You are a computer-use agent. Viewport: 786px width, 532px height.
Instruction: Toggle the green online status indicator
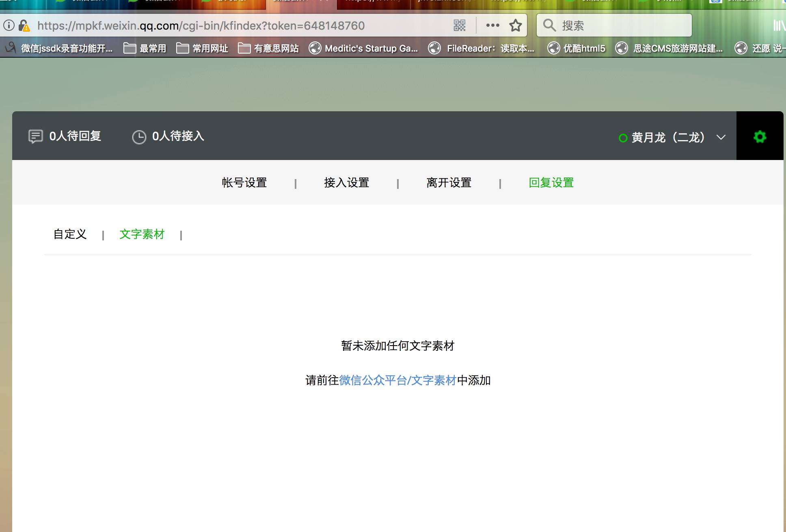coord(623,138)
